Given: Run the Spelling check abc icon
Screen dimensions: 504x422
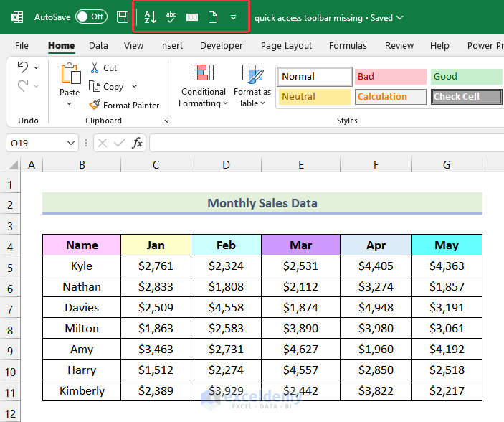Looking at the screenshot, I should (171, 17).
